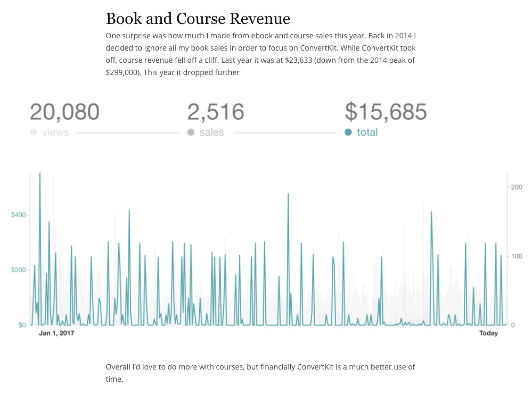Toggle the teal dot beside total
The image size is (532, 394).
(348, 132)
